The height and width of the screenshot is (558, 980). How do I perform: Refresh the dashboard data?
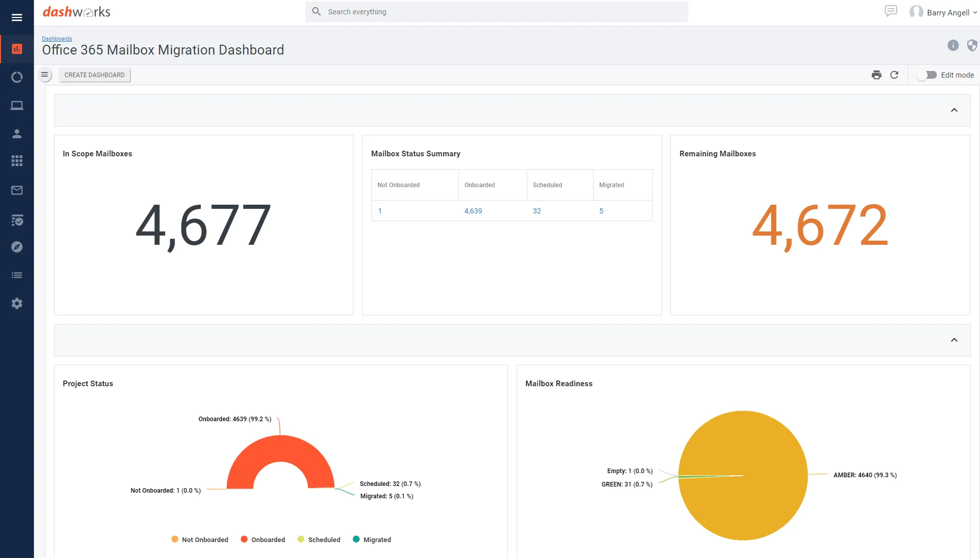895,75
